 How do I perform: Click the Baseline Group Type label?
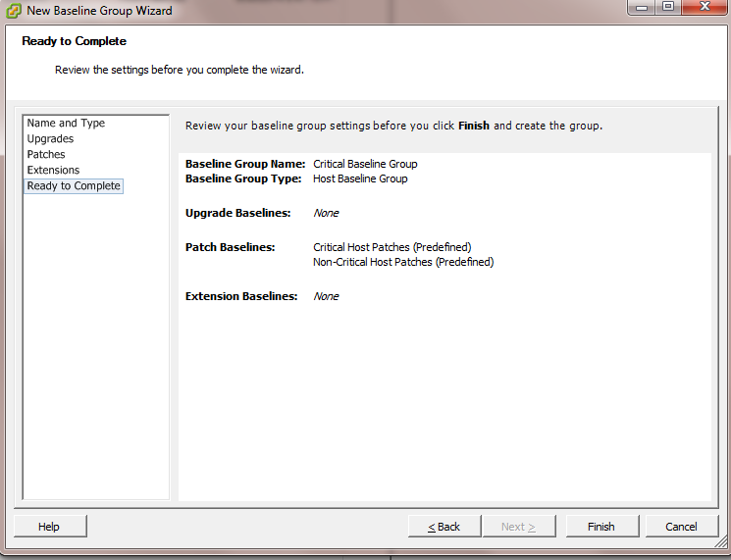pyautogui.click(x=243, y=178)
